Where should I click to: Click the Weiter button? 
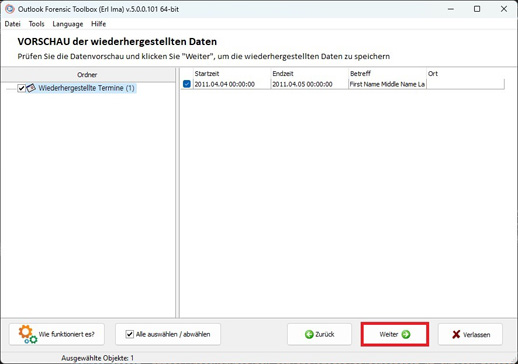pos(395,334)
